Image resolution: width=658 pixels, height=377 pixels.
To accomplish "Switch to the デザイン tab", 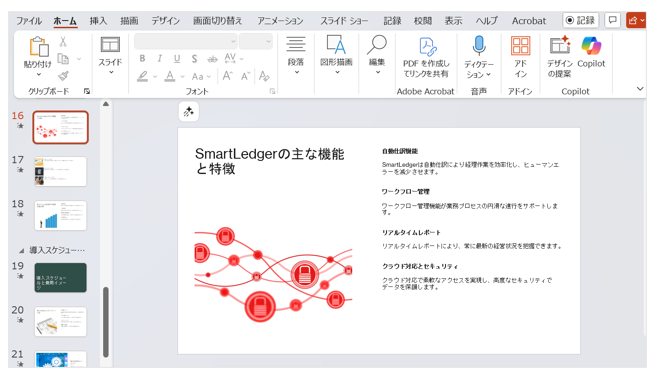I will pos(165,21).
